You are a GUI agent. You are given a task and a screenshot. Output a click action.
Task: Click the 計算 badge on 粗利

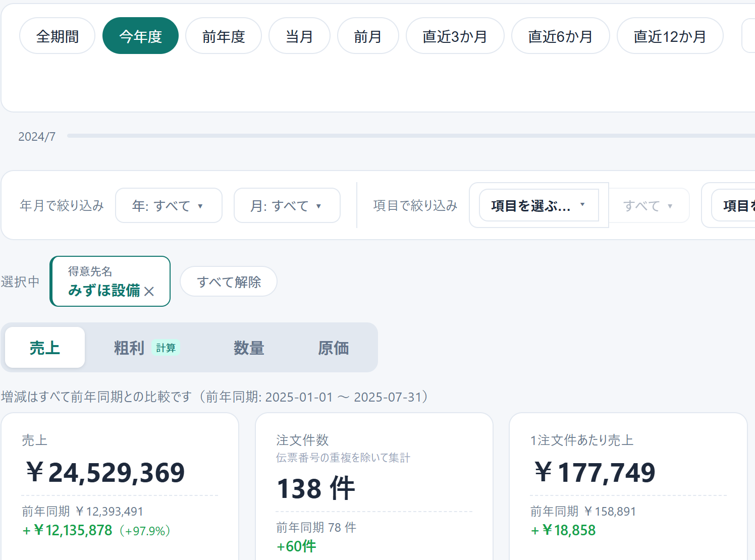166,348
